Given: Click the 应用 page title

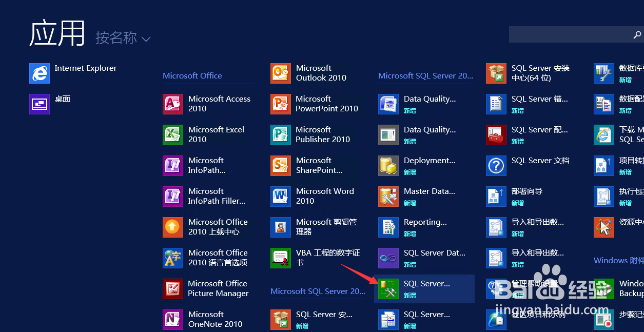Looking at the screenshot, I should (57, 34).
